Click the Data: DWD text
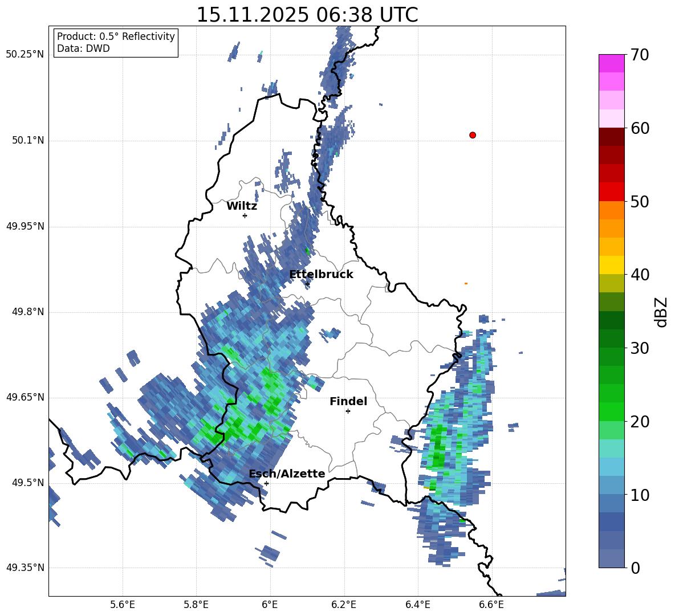Image resolution: width=675 pixels, height=616 pixels. click(x=83, y=48)
